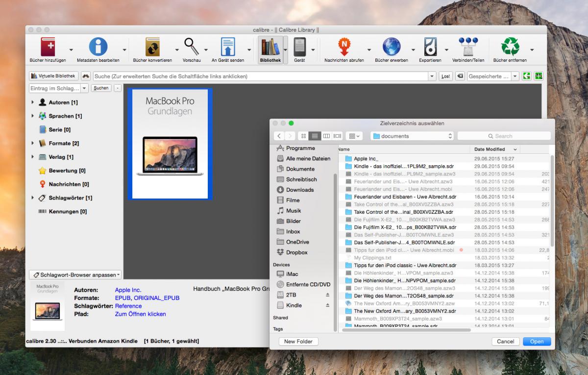
Task: Select Kennungen [0] in tag browser
Action: (x=62, y=212)
